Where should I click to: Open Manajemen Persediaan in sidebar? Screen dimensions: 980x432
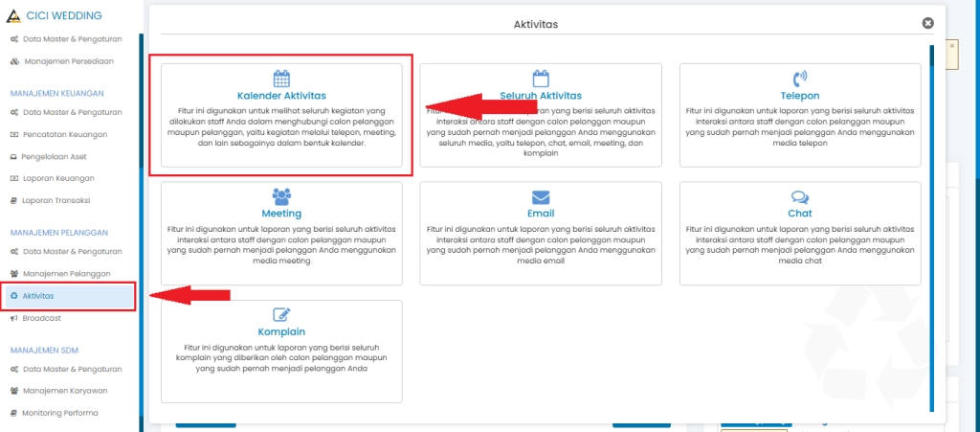point(67,60)
